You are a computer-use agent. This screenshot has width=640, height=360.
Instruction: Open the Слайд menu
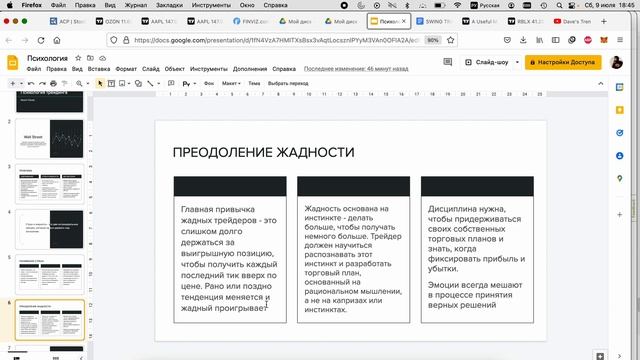coord(151,69)
